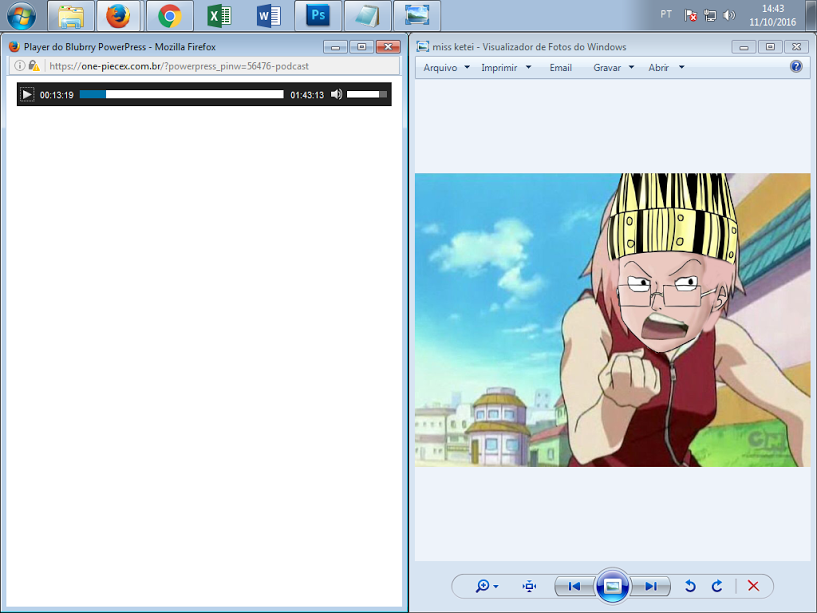The image size is (817, 613).
Task: Rotate the photo counterclockwise
Action: click(690, 586)
